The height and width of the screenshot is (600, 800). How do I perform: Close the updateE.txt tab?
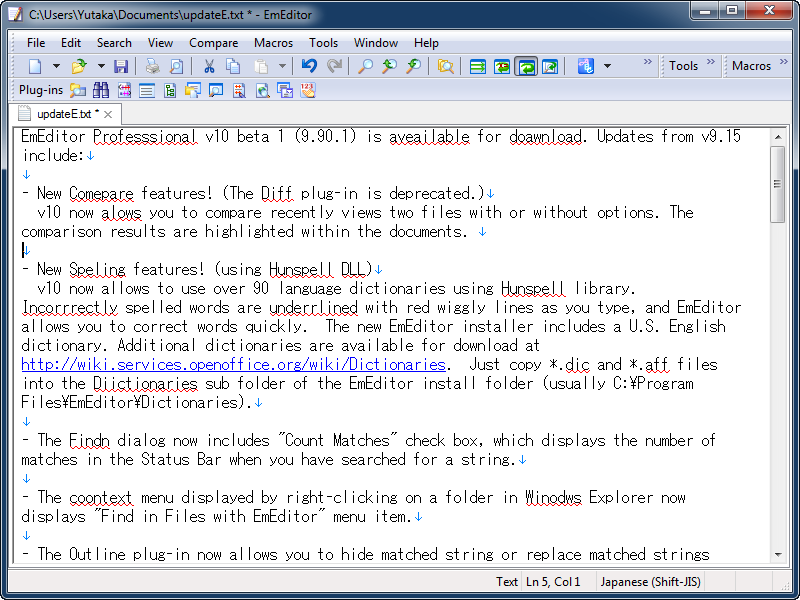[x=108, y=115]
